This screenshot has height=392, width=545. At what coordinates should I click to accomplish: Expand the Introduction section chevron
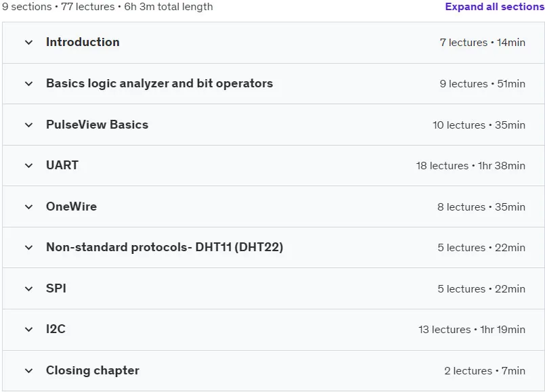point(29,43)
